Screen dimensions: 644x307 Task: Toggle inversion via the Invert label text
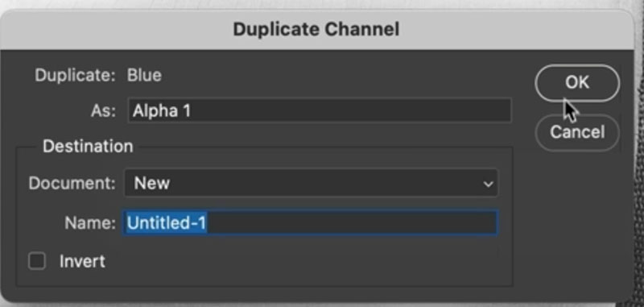(x=82, y=261)
